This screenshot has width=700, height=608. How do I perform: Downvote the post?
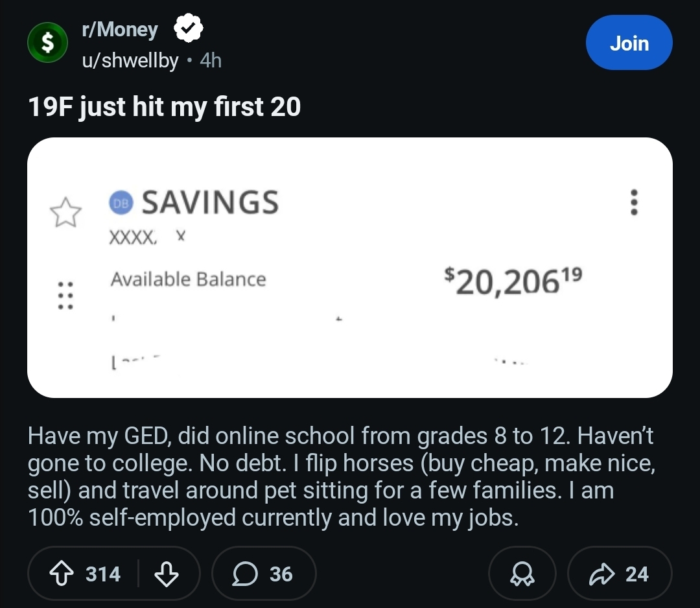coord(166,574)
